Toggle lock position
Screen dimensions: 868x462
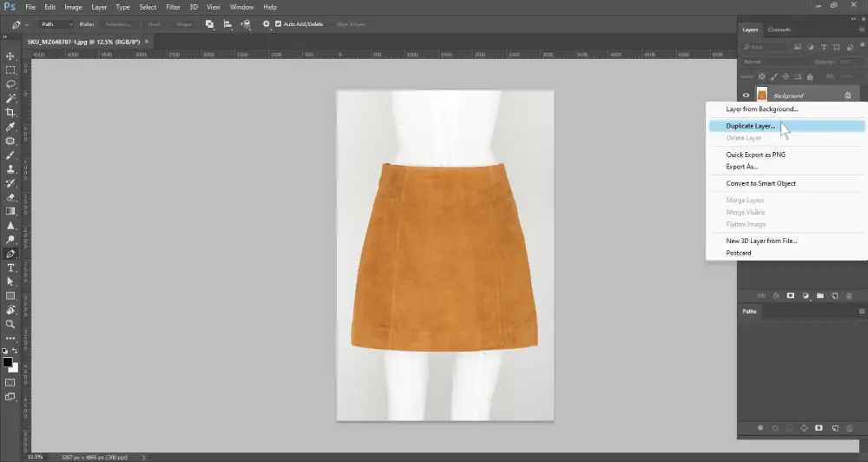tap(786, 76)
